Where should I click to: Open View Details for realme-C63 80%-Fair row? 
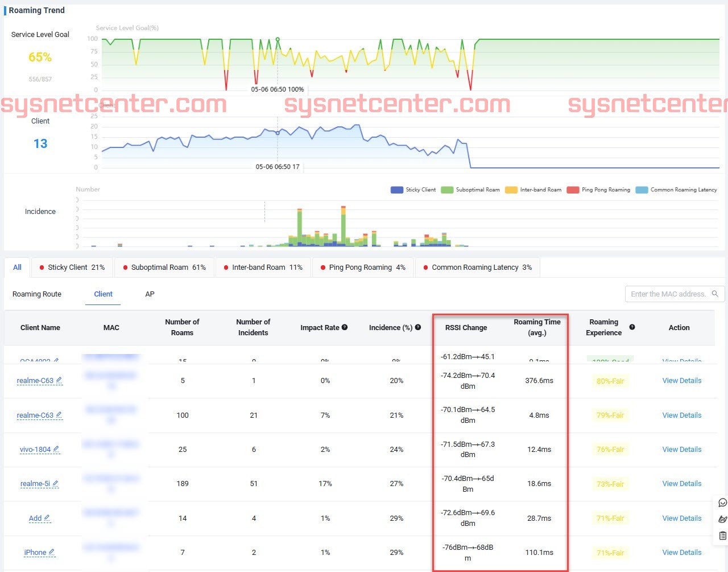point(681,380)
